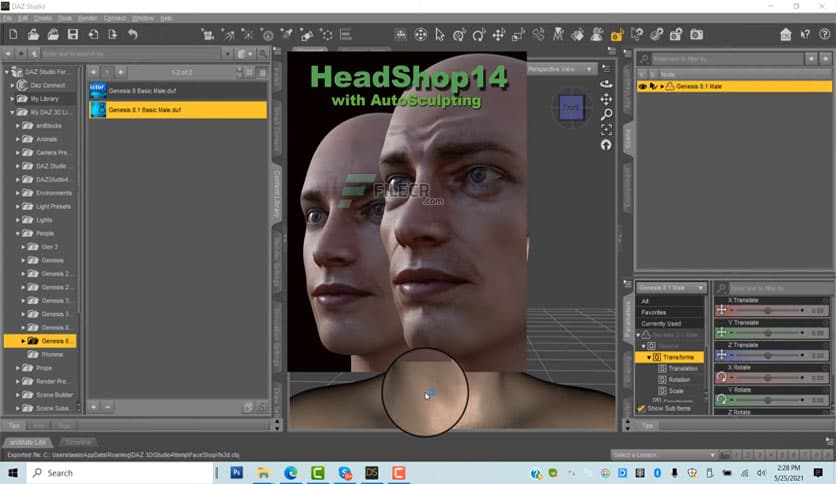Expand Genesis 8.1 Male node in Scene pane
Image resolution: width=836 pixels, height=484 pixels.
pyautogui.click(x=662, y=86)
